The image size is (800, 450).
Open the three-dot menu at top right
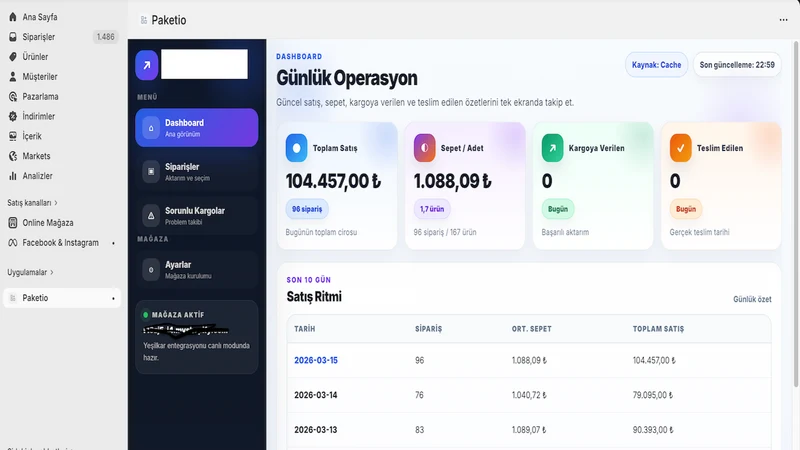click(x=783, y=20)
